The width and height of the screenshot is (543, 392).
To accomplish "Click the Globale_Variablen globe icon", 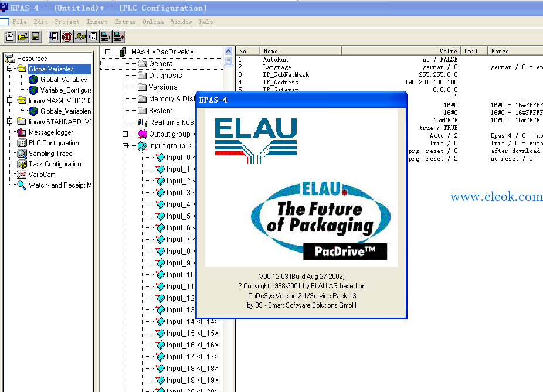I will (33, 111).
